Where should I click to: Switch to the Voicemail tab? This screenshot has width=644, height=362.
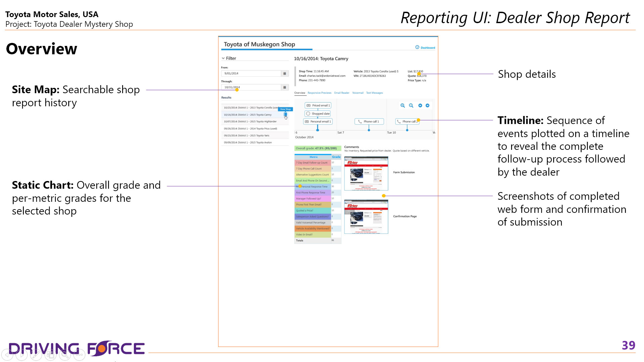pos(358,93)
